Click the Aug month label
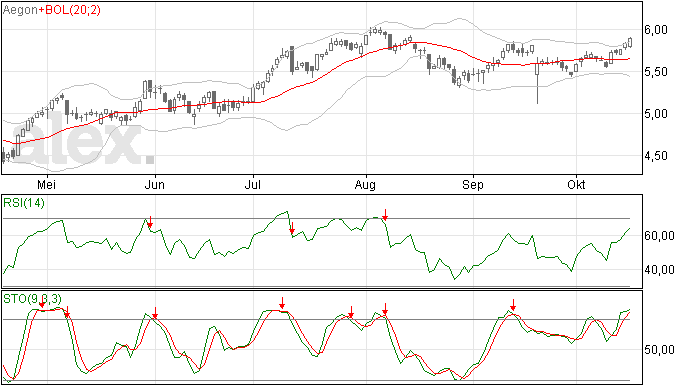This screenshot has width=690, height=387. click(365, 185)
